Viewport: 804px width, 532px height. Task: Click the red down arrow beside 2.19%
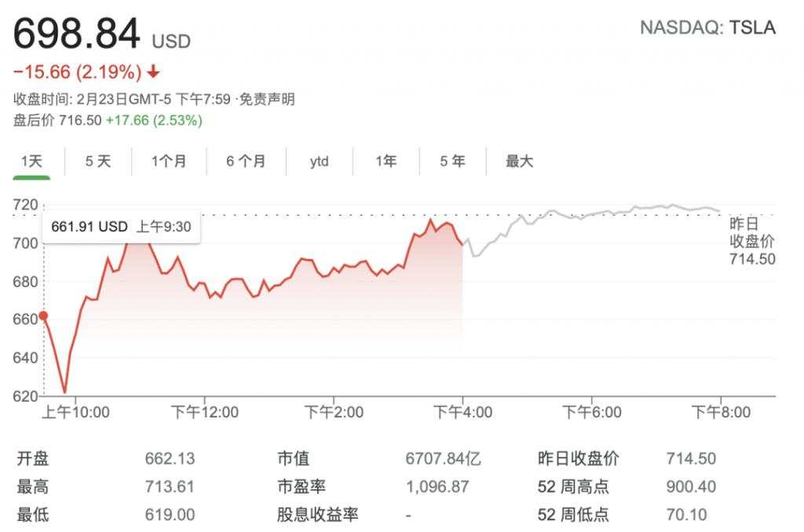pos(153,72)
